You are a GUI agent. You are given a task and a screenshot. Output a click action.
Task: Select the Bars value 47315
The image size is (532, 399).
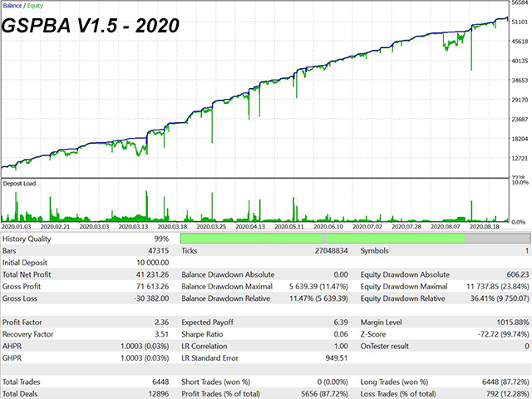coord(159,251)
